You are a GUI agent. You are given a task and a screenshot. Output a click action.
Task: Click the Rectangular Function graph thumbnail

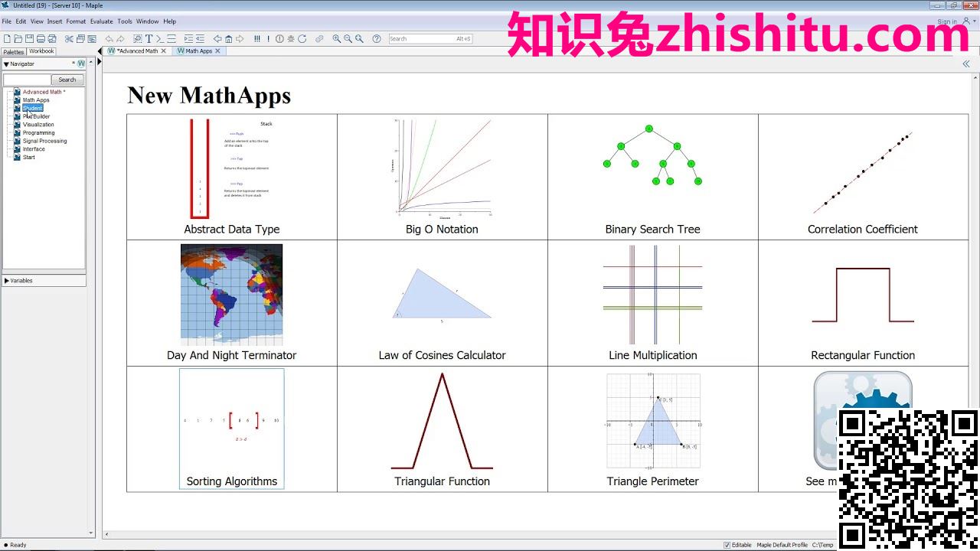point(863,295)
